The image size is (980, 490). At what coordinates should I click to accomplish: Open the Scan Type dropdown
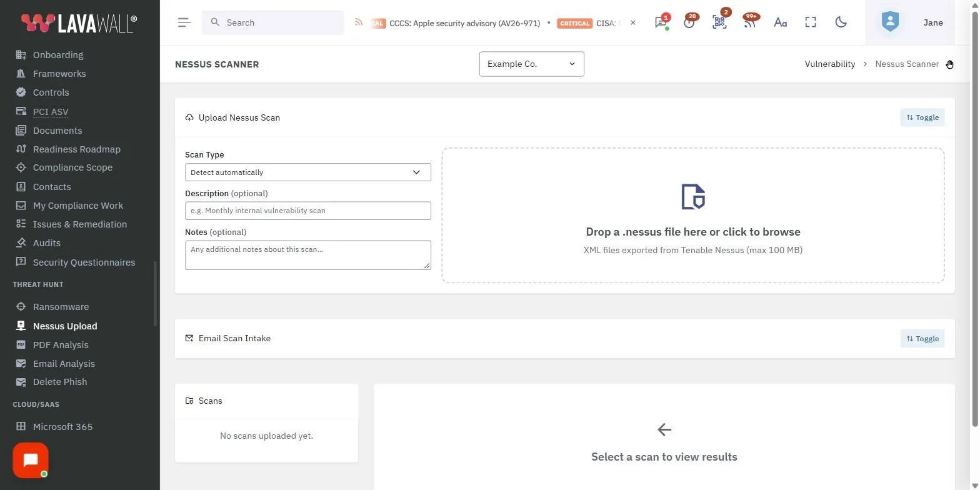[308, 172]
